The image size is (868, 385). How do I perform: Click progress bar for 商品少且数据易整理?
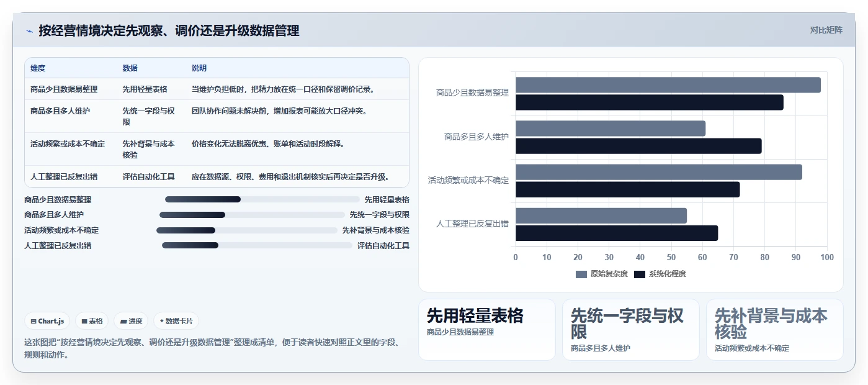click(262, 199)
